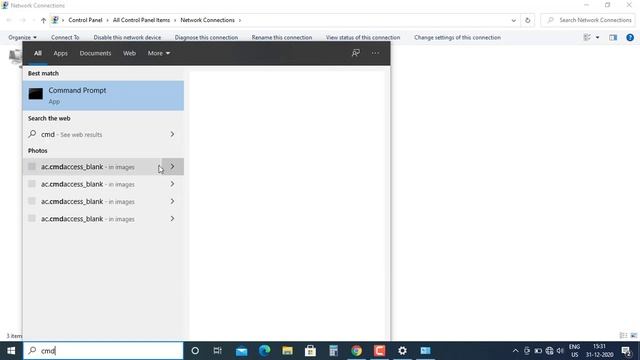
Task: Open the red Camtasia taskbar icon
Action: (x=379, y=351)
